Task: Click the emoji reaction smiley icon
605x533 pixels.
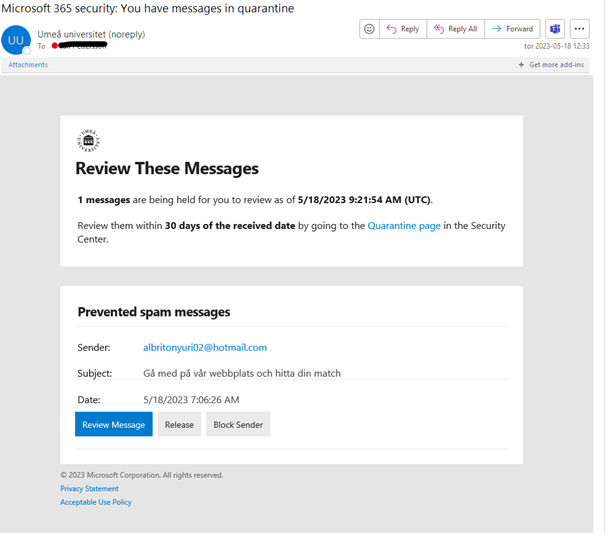Action: point(369,29)
